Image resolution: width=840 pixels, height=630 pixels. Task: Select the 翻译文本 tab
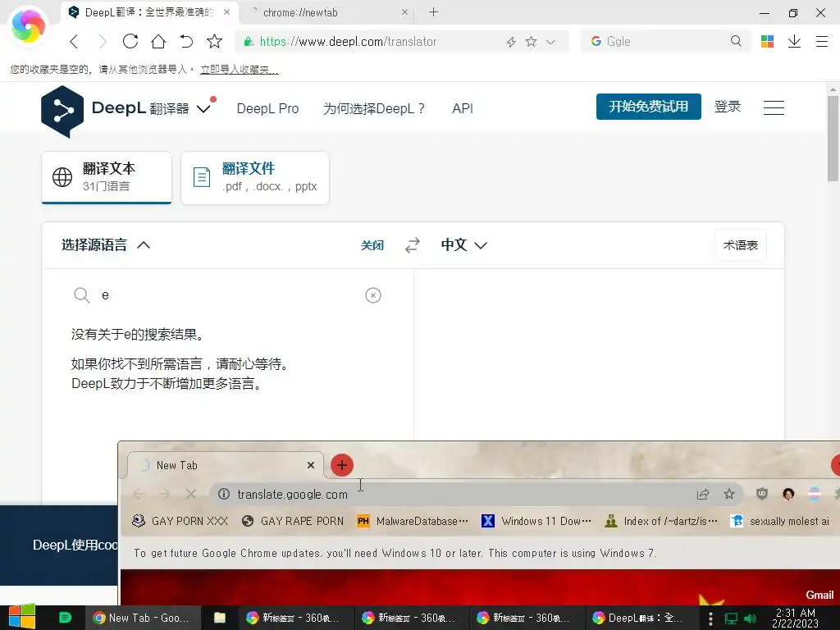pos(107,177)
